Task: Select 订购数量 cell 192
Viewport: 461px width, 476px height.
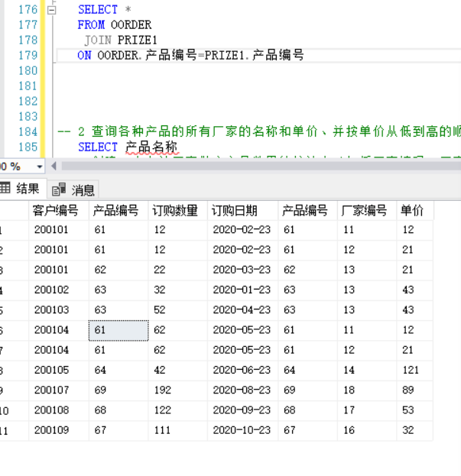Action: click(x=178, y=390)
